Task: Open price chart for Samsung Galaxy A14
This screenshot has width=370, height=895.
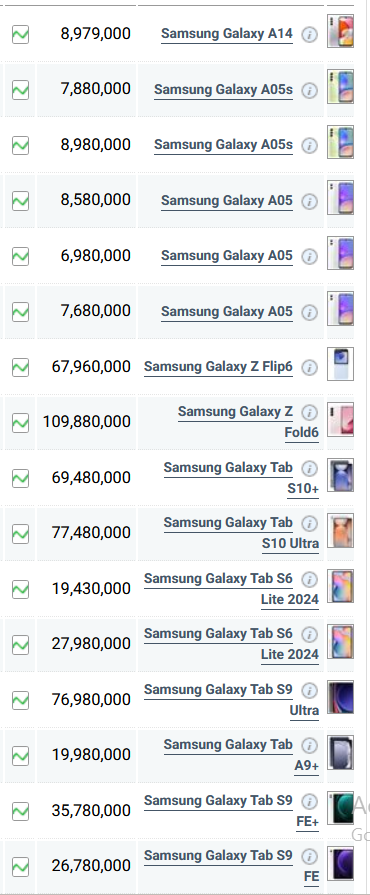Action: tap(21, 35)
